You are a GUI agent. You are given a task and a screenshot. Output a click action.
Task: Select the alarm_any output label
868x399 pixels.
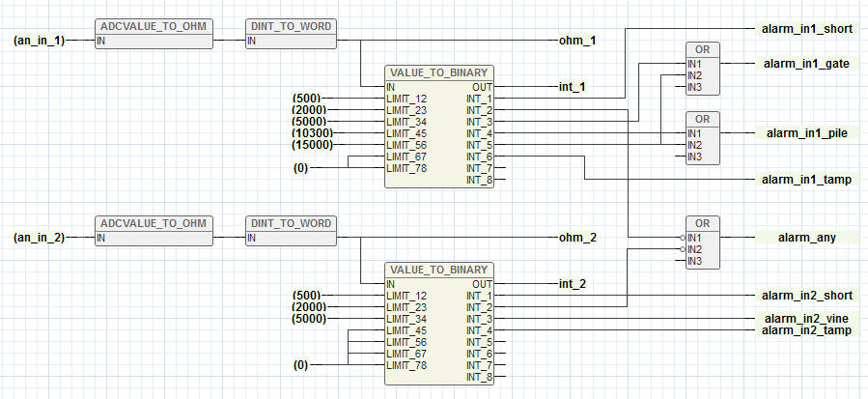pos(806,237)
